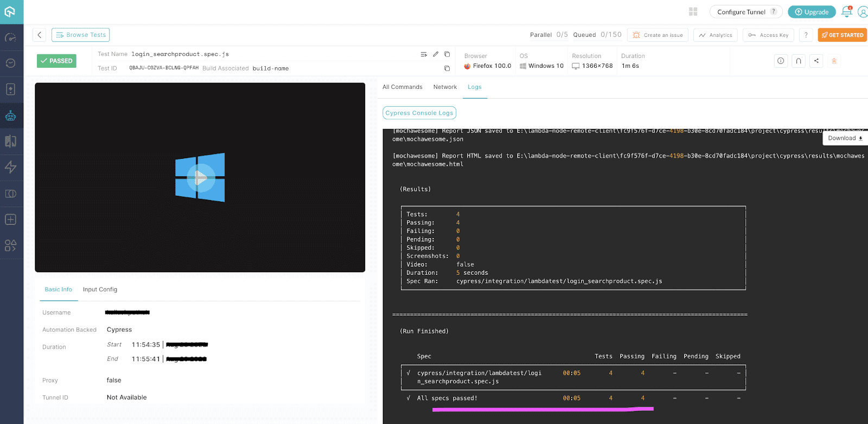Select the Automation robot sidebar icon
Viewport: 868px width, 424px height.
click(10, 115)
